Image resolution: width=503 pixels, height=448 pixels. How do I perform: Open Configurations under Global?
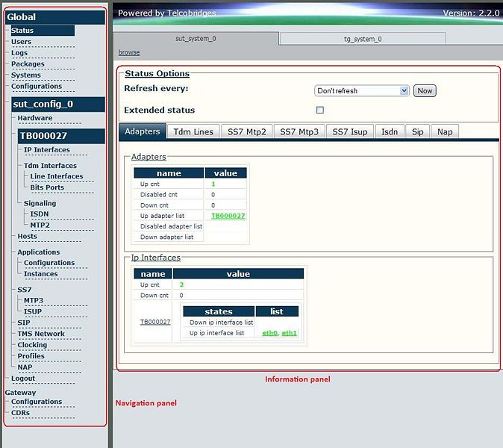37,86
